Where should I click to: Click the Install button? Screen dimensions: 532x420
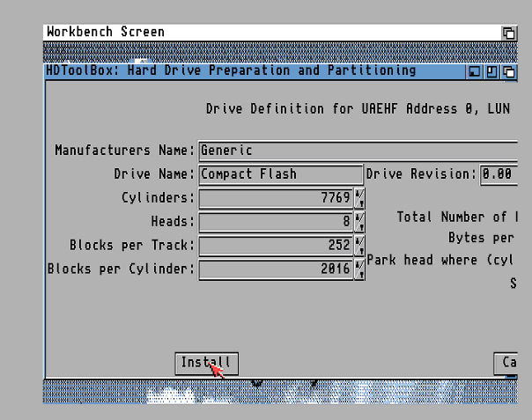[206, 364]
